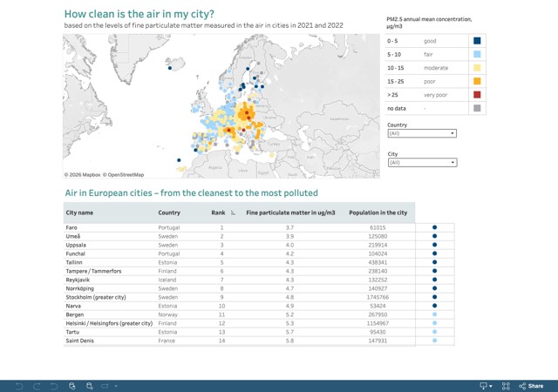Click the 'Norway' country cell
The width and height of the screenshot is (558, 392).
[168, 314]
